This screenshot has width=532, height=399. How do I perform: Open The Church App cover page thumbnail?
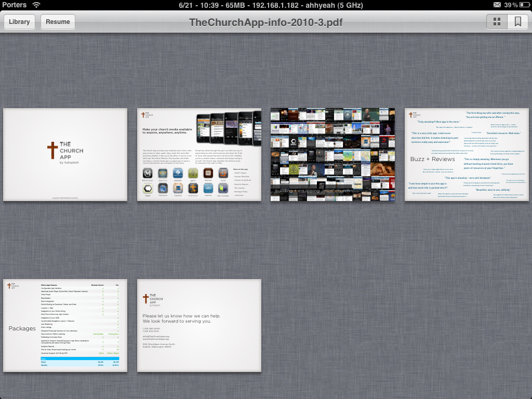point(65,155)
